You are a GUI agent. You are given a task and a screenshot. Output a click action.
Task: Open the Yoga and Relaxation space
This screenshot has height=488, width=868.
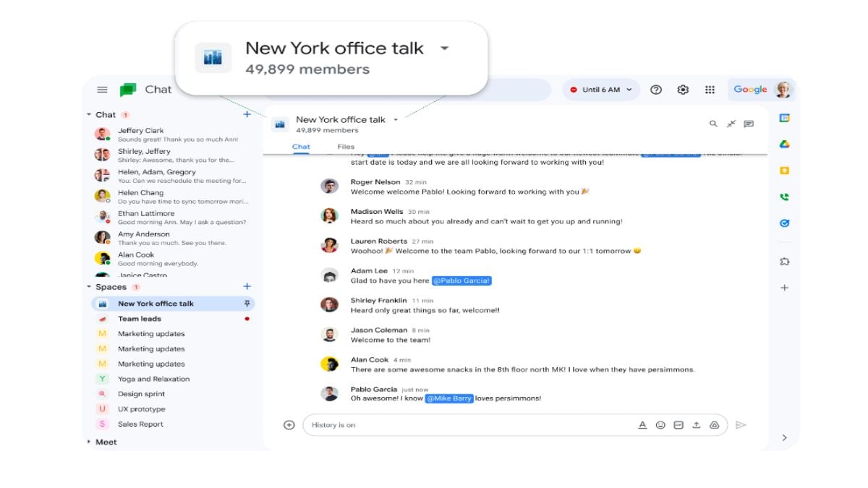(174, 379)
